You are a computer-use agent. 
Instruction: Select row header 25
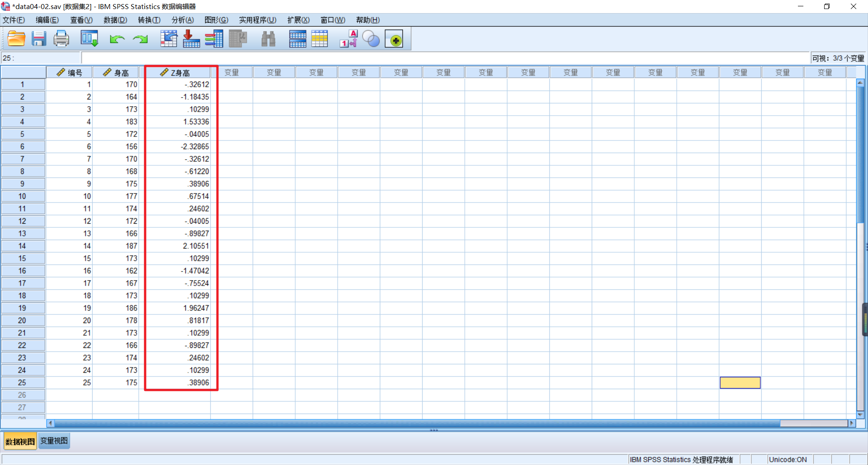tap(23, 383)
